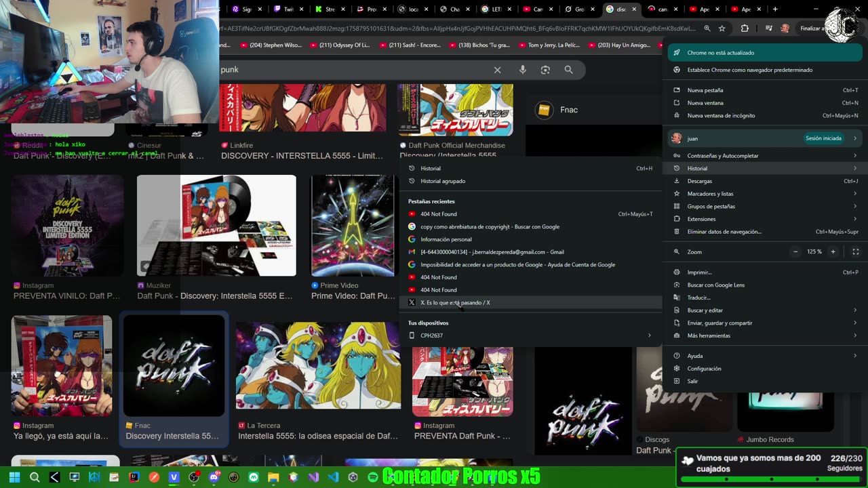Reopen 'X. Es lo que está pasando' tab
Screen dimensions: 868x488
(531, 303)
